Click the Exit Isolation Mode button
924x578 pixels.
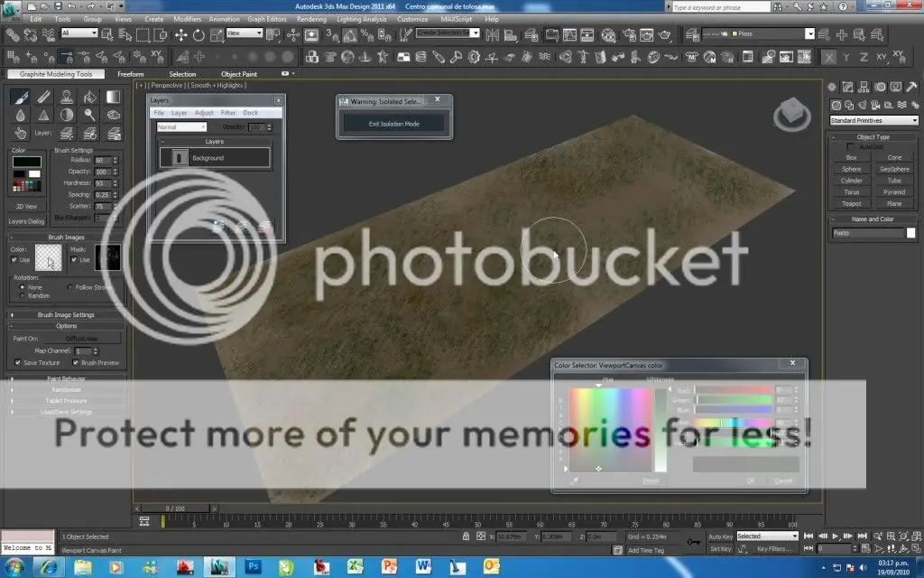tap(393, 123)
